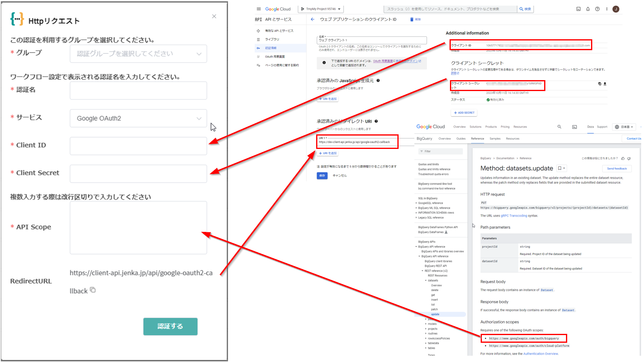
Task: Open console help question mark icon
Action: coord(597,9)
